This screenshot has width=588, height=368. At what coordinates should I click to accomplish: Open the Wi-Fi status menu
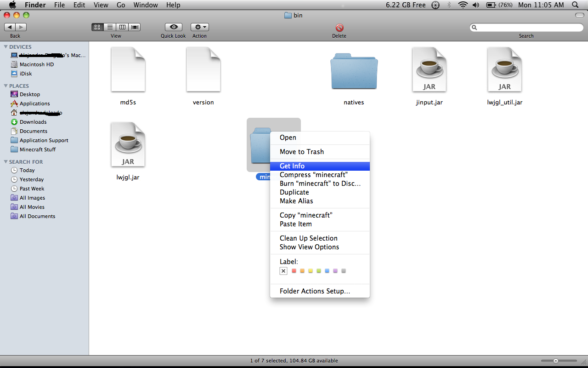(463, 5)
